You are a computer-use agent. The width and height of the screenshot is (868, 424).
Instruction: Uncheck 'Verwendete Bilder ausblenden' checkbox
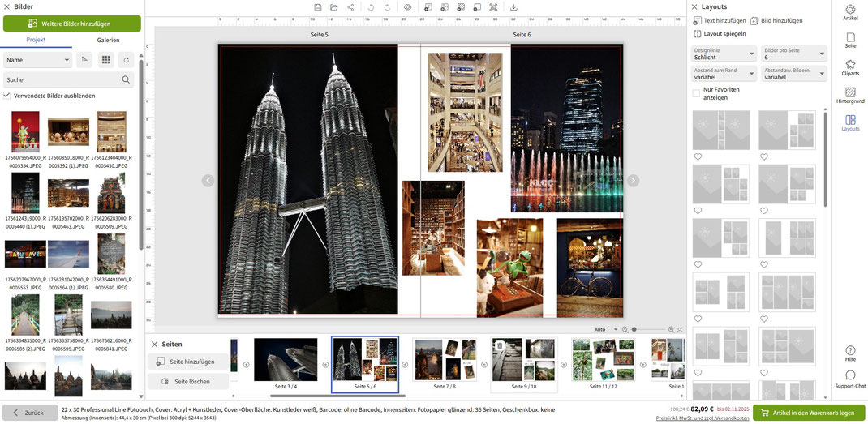point(7,96)
